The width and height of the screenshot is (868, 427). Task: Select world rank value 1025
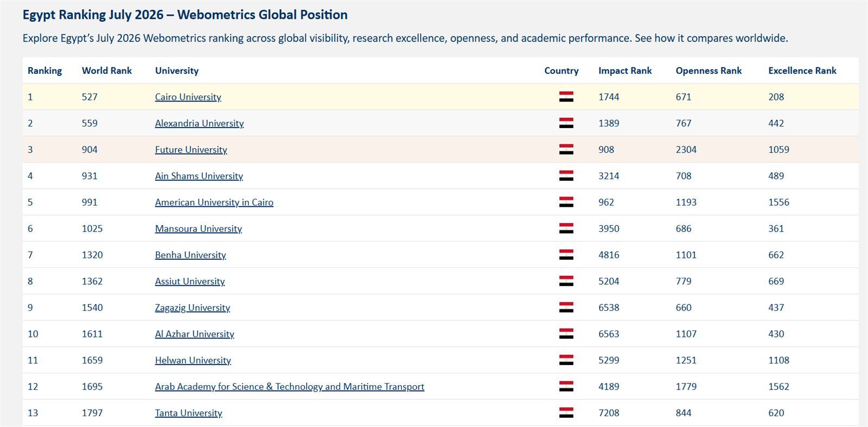[x=92, y=228]
